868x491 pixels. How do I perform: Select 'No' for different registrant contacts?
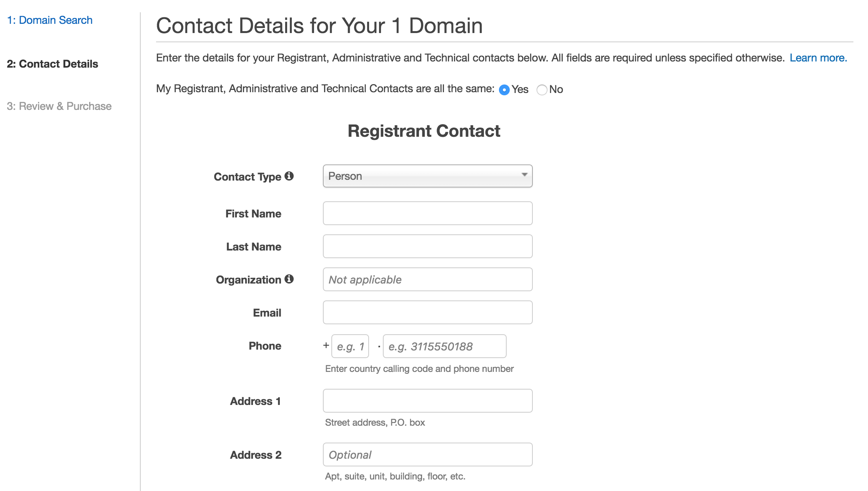[542, 89]
